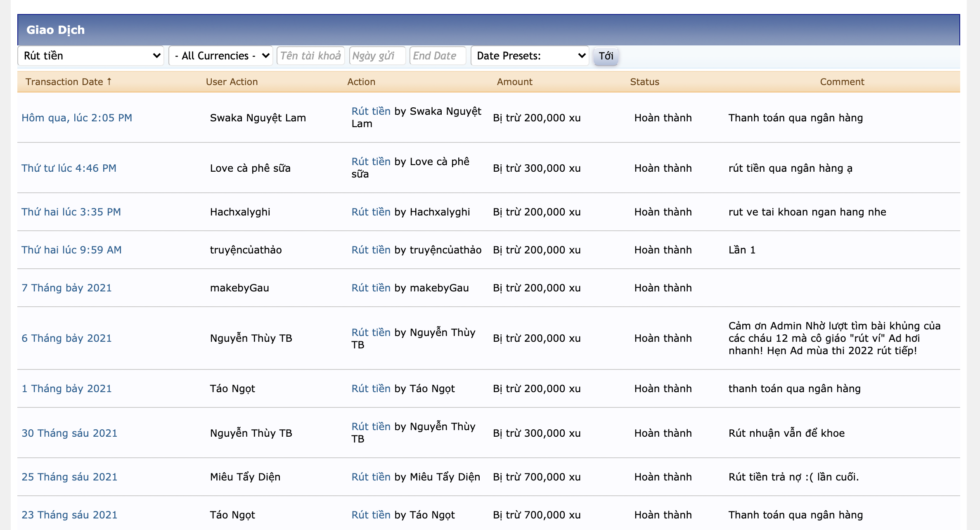The width and height of the screenshot is (980, 530).
Task: Click Rút tiền link in Love cà phê sữa row
Action: click(371, 162)
